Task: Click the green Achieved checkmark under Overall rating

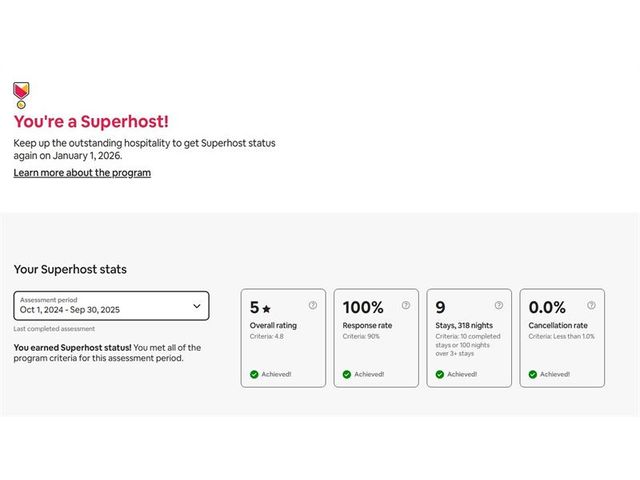Action: (254, 374)
